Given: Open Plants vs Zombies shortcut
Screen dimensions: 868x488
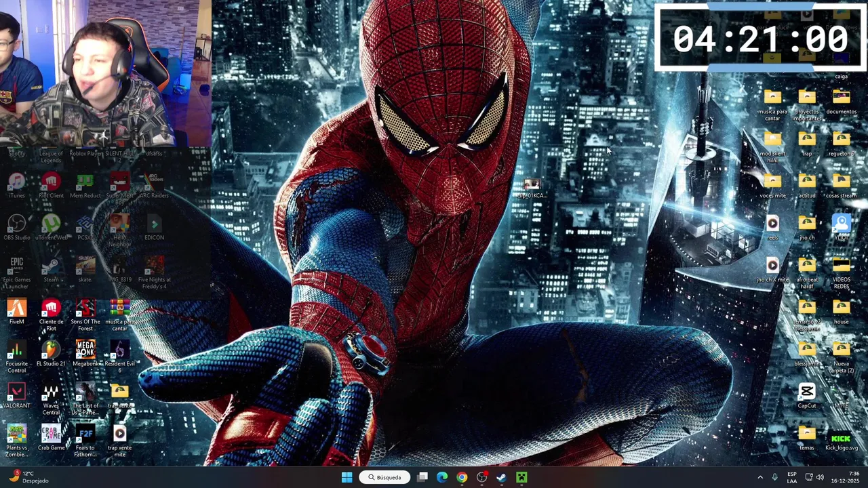Looking at the screenshot, I should tap(17, 441).
